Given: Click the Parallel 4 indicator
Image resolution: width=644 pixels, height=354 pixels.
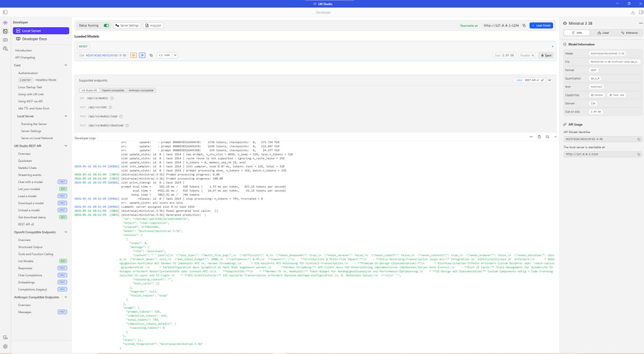Looking at the screenshot, I should 527,55.
